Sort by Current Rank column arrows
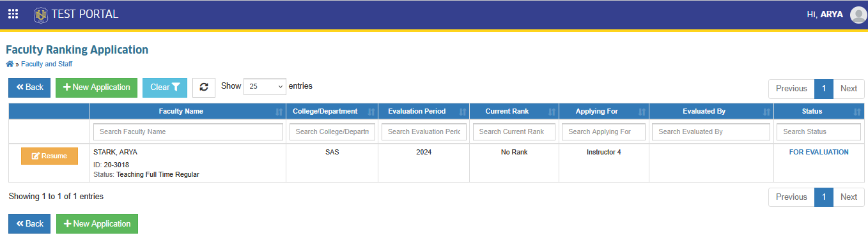Screen dimensions: 868x240 pyautogui.click(x=552, y=112)
